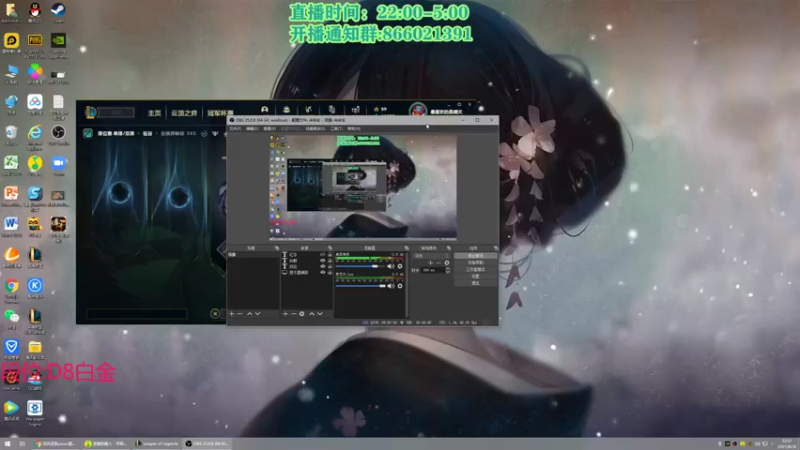Open the Baidu Netdisk desktop shortcut
Viewport: 800px width, 450px height.
pos(35,102)
